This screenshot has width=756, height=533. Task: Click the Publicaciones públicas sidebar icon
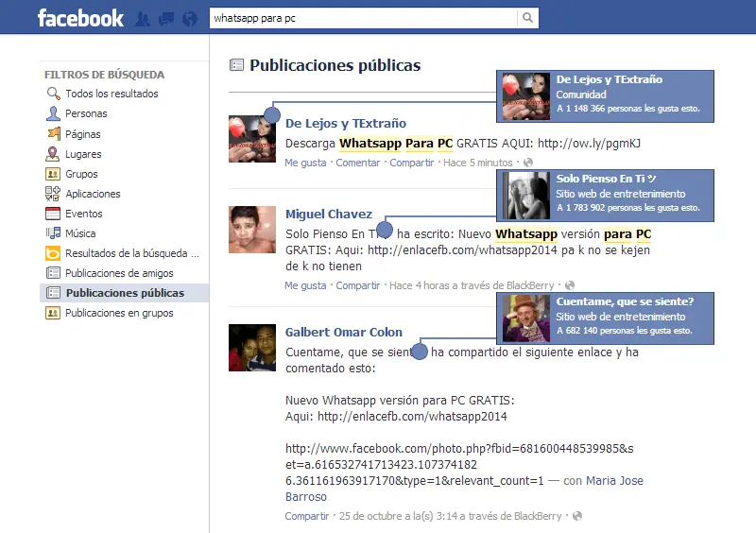pyautogui.click(x=53, y=293)
